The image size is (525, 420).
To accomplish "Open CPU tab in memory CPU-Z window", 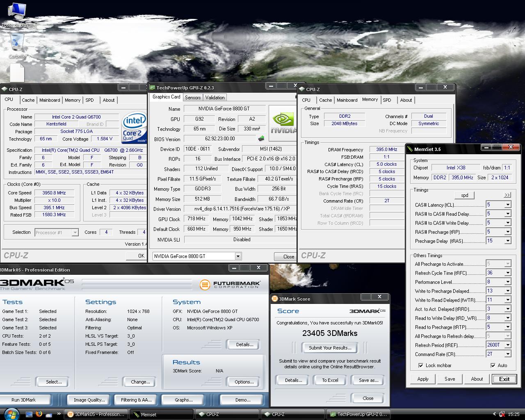I will (306, 100).
